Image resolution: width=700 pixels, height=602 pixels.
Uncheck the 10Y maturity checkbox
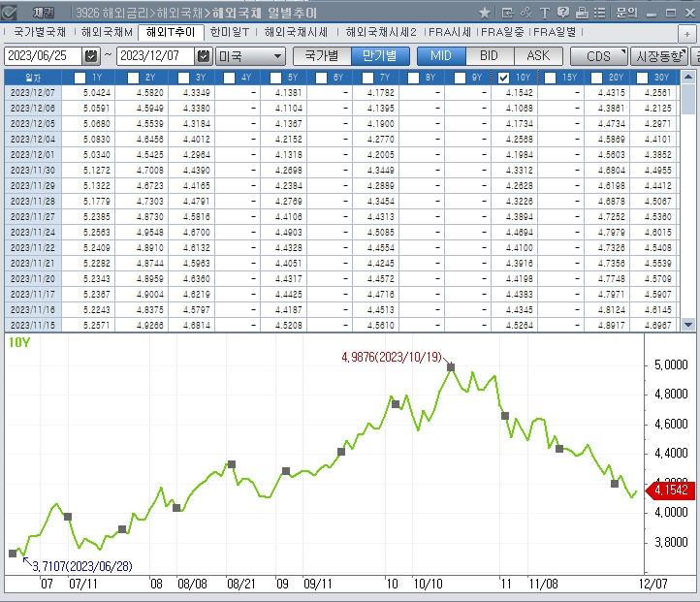click(x=504, y=78)
